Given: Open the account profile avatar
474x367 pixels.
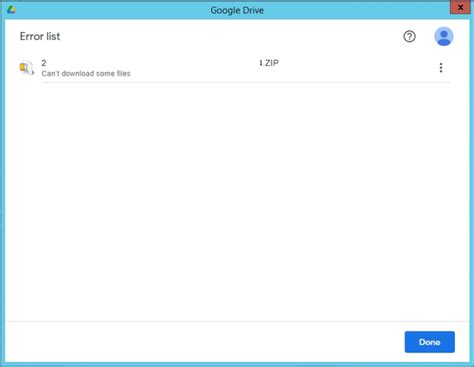Looking at the screenshot, I should tap(444, 36).
